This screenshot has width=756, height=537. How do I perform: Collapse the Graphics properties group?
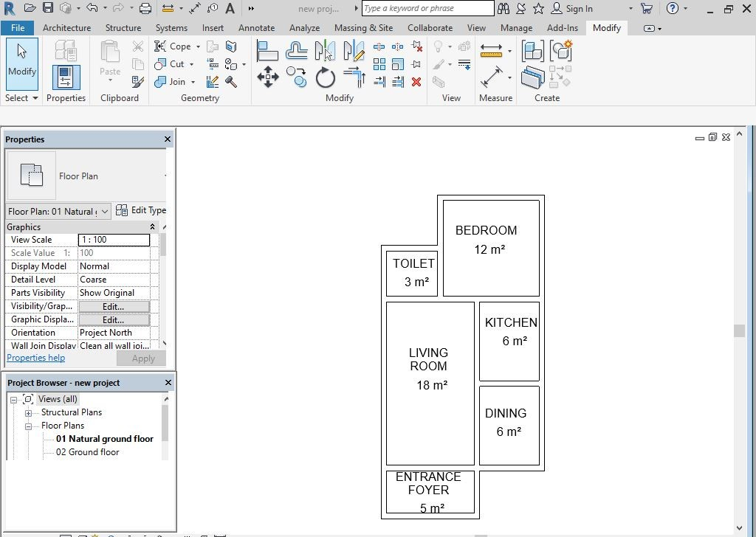click(152, 227)
